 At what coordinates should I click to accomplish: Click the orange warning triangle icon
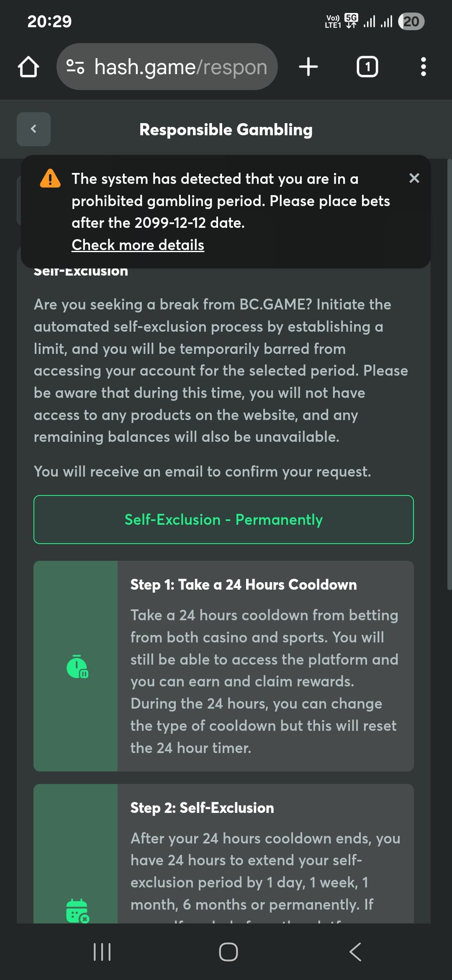50,178
